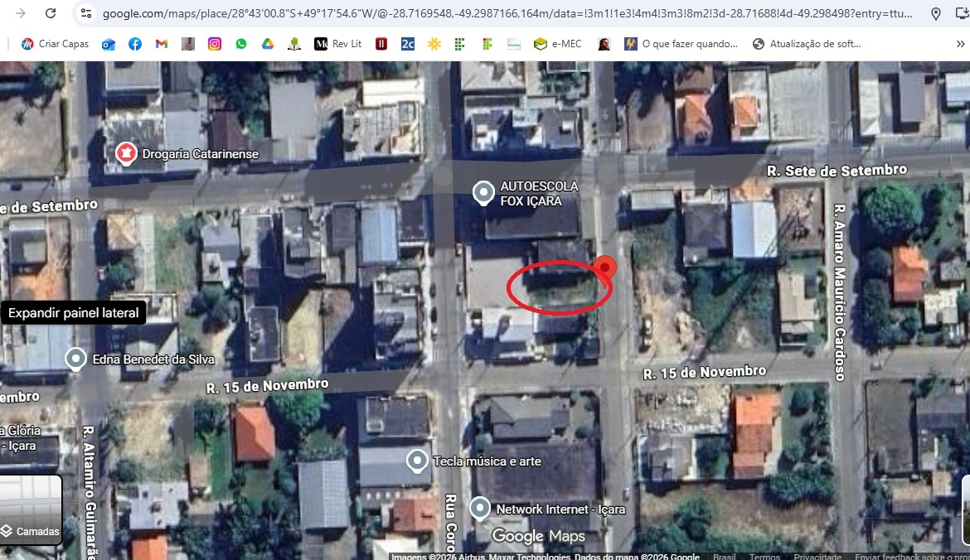Click the Google Maps URL address field

pyautogui.click(x=497, y=13)
